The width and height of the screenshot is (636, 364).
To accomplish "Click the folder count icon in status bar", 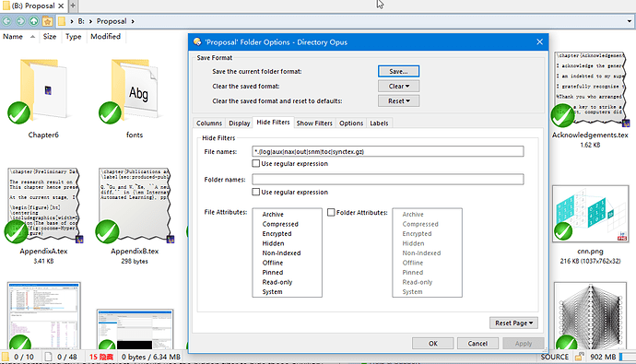I will [6, 357].
